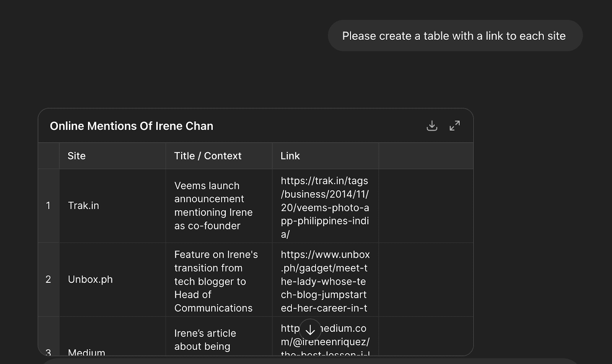This screenshot has height=364, width=612.
Task: Expand the table to fullscreen view
Action: tap(455, 126)
